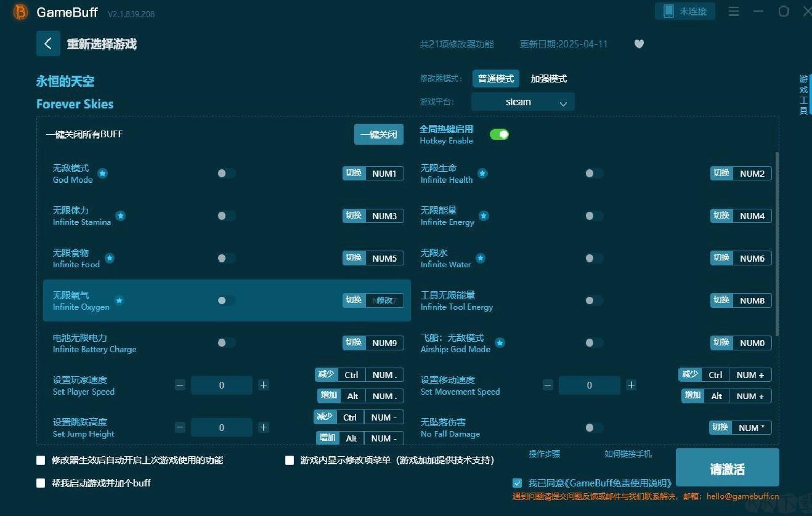Click NUM9 hotkey for Battery Charge
Image resolution: width=812 pixels, height=516 pixels.
point(384,343)
